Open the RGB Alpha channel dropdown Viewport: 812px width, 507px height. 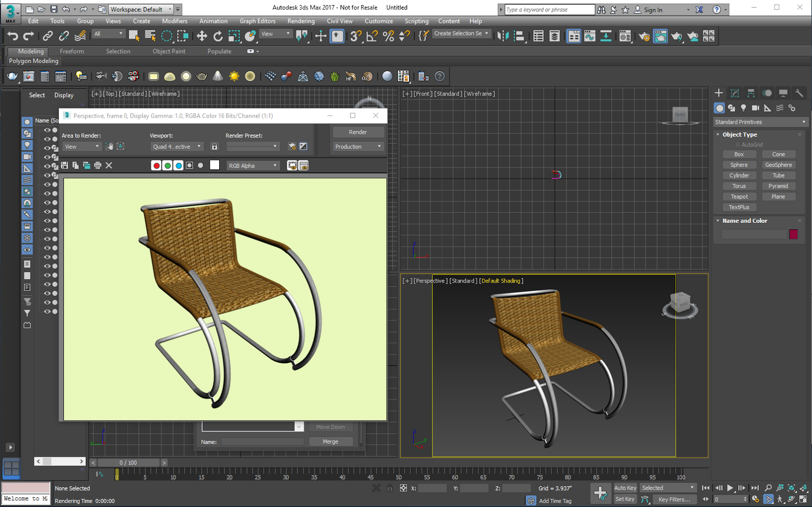click(253, 165)
